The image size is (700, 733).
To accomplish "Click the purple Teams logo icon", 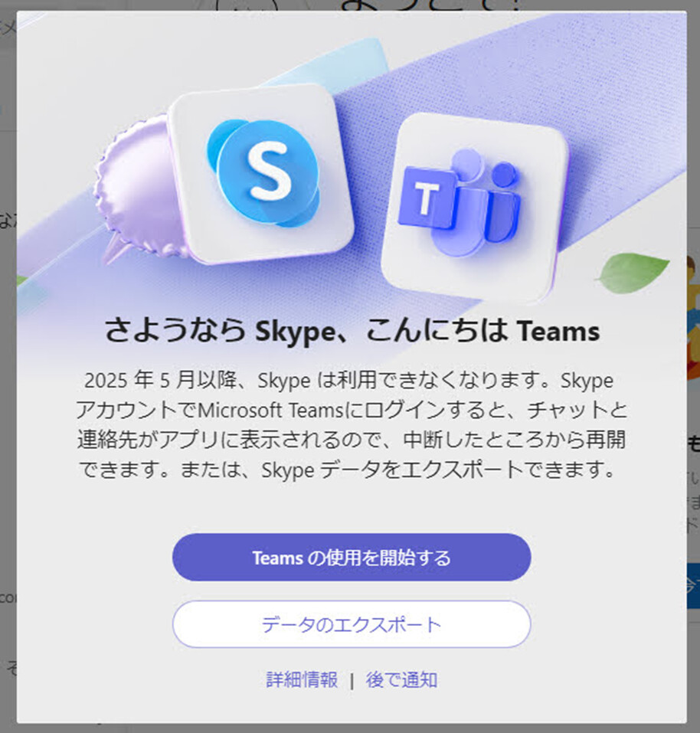I will pyautogui.click(x=460, y=202).
